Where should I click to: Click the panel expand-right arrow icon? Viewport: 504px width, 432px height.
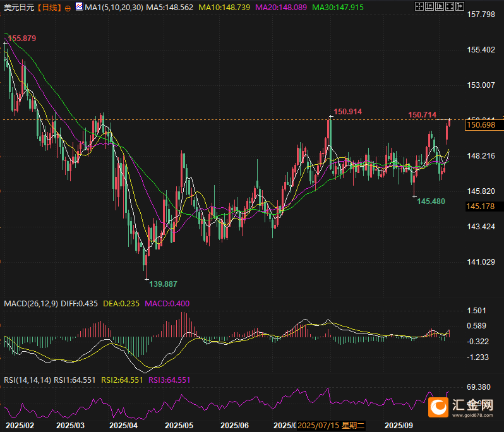pyautogui.click(x=460, y=6)
